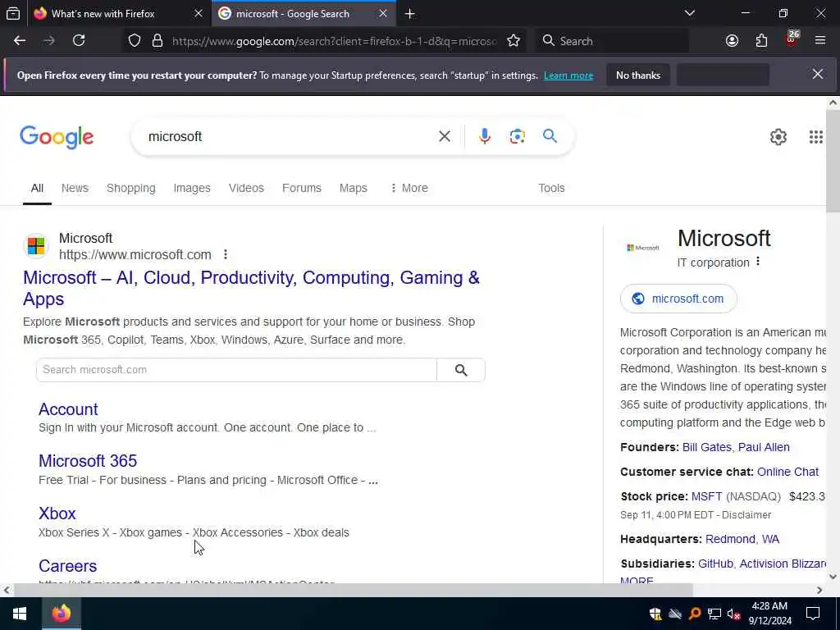Image resolution: width=840 pixels, height=630 pixels.
Task: Select the Shopping search tab
Action: coord(130,188)
